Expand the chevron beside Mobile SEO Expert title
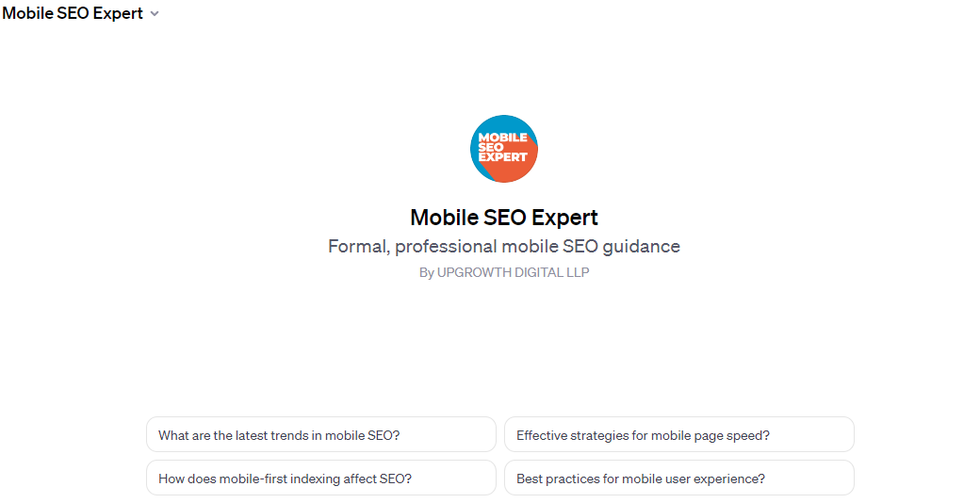 (155, 14)
